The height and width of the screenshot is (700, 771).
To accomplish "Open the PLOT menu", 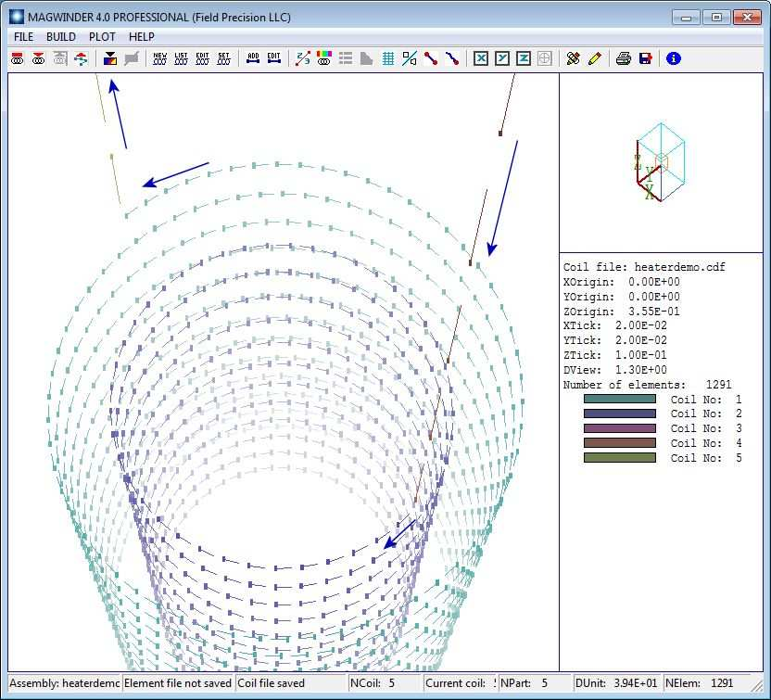I will click(x=102, y=37).
